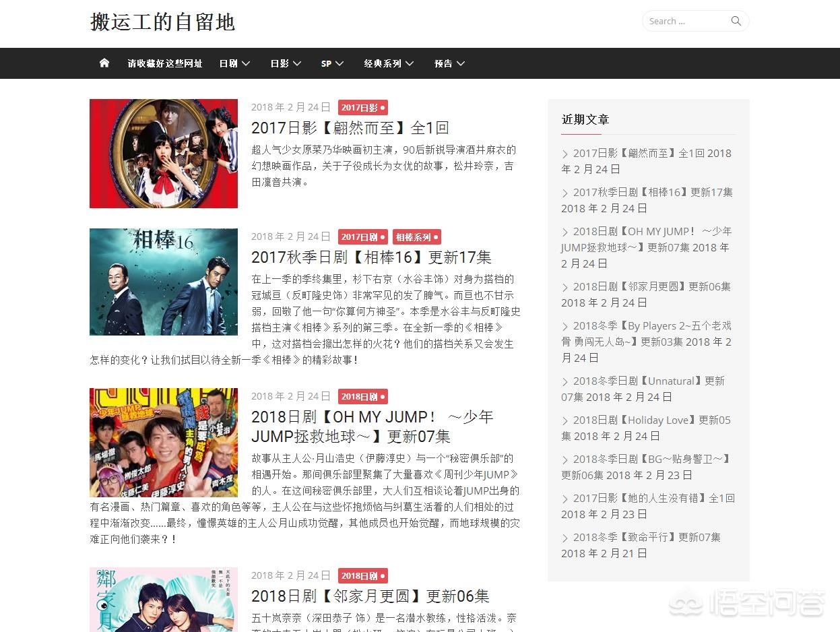840x632 pixels.
Task: Click the OH MY JUMP post excerpt text
Action: tap(305, 499)
